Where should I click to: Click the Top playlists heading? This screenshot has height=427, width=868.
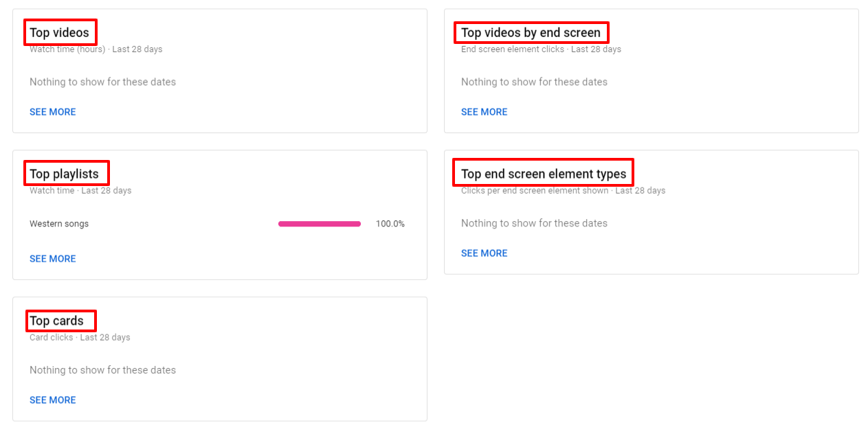click(x=64, y=174)
